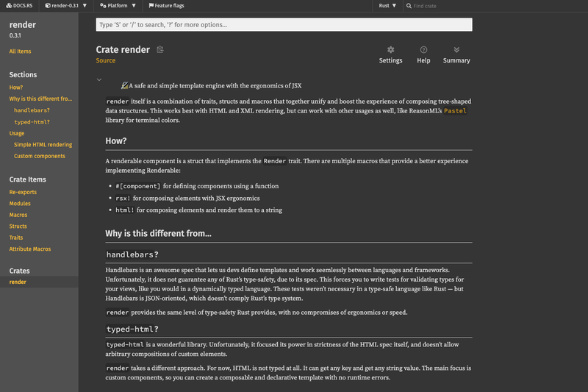Screen dimensions: 588x392
Task: Click the Feature flags flag icon
Action: click(151, 6)
